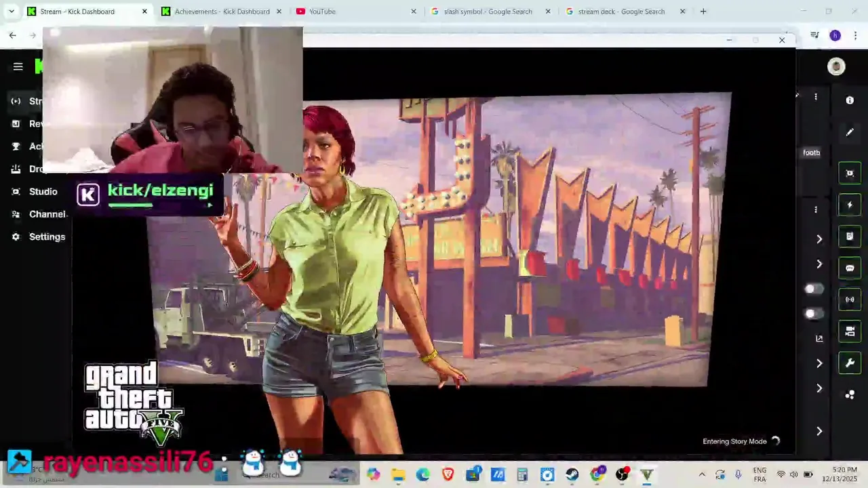Open the Wi-Fi network icon in system tray
Viewport: 868px width, 488px height.
[781, 474]
